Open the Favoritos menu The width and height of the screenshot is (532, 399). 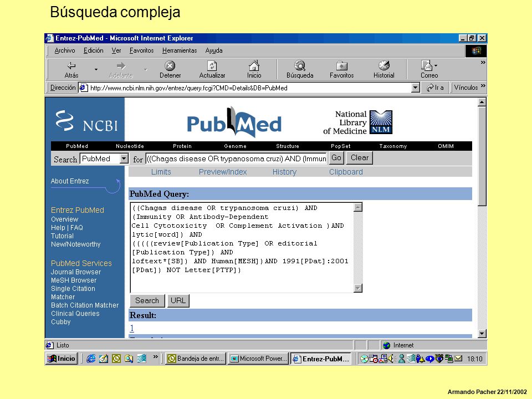(141, 50)
